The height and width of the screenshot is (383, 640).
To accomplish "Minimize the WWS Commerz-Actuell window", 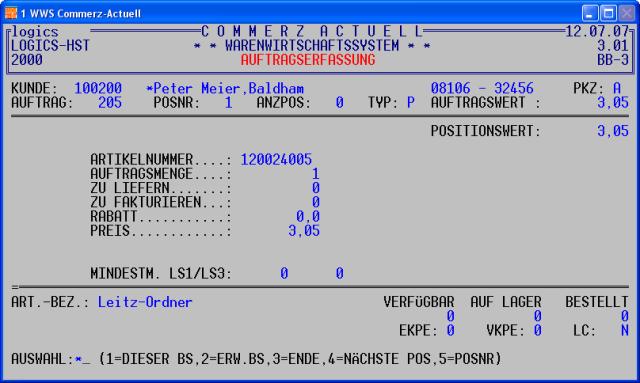I will click(x=590, y=13).
